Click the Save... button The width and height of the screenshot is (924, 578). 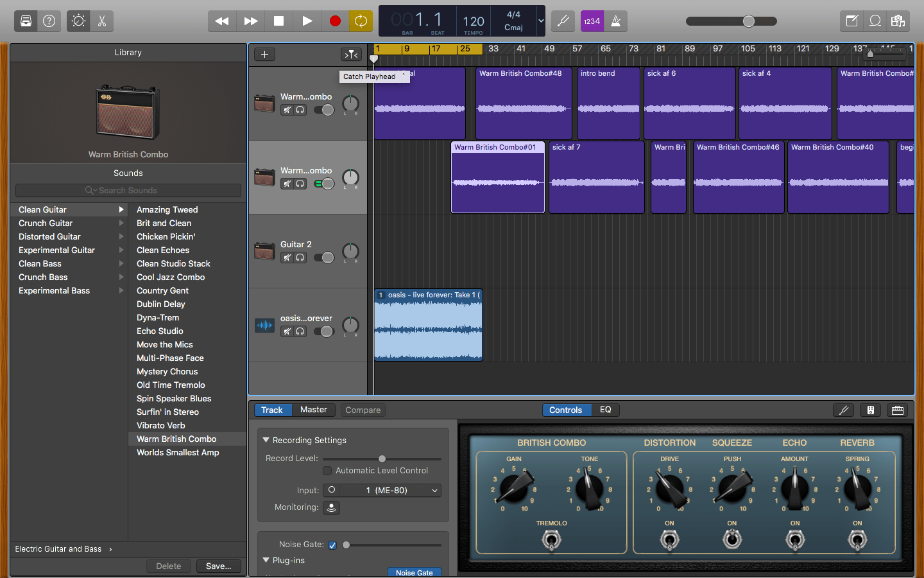tap(218, 566)
